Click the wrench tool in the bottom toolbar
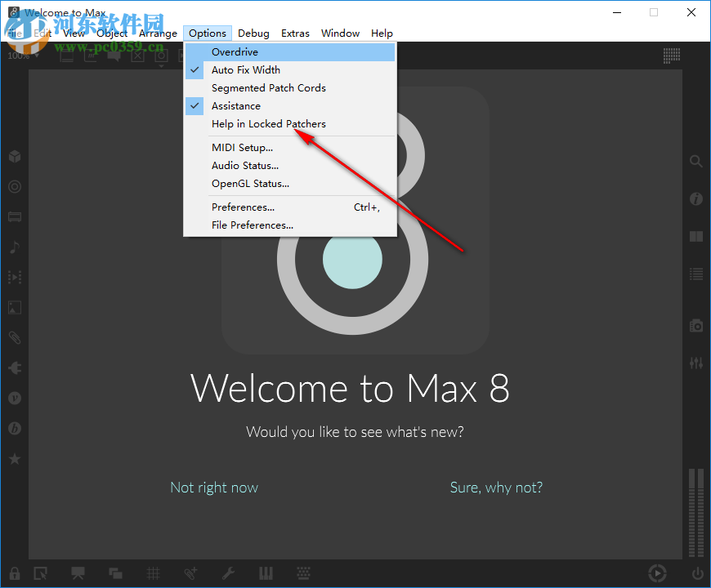This screenshot has width=711, height=588. (228, 573)
